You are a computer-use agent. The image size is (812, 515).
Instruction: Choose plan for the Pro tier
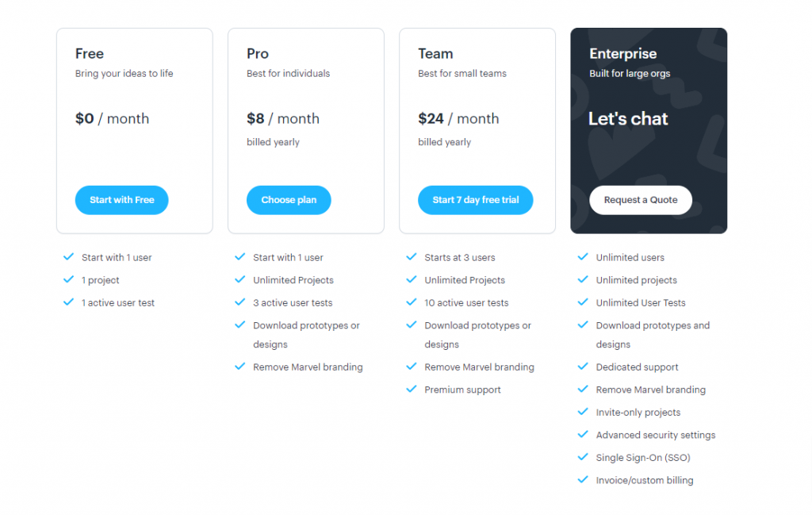[x=289, y=200]
